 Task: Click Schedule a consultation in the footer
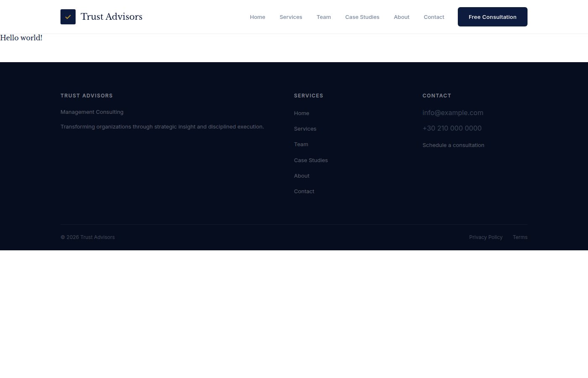(453, 145)
